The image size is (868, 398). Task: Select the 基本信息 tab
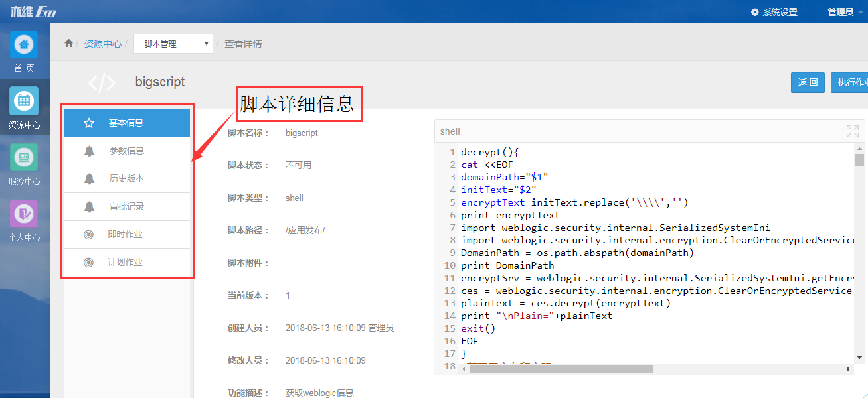click(126, 123)
